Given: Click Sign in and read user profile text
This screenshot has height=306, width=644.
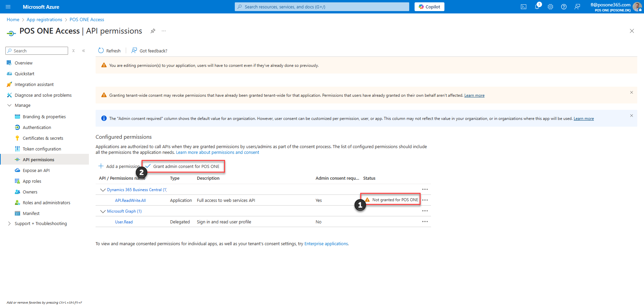Looking at the screenshot, I should pos(224,222).
